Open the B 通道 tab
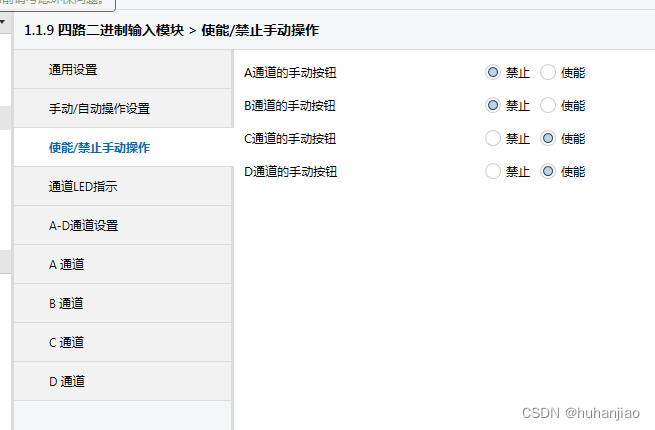This screenshot has height=430, width=655. click(x=66, y=303)
